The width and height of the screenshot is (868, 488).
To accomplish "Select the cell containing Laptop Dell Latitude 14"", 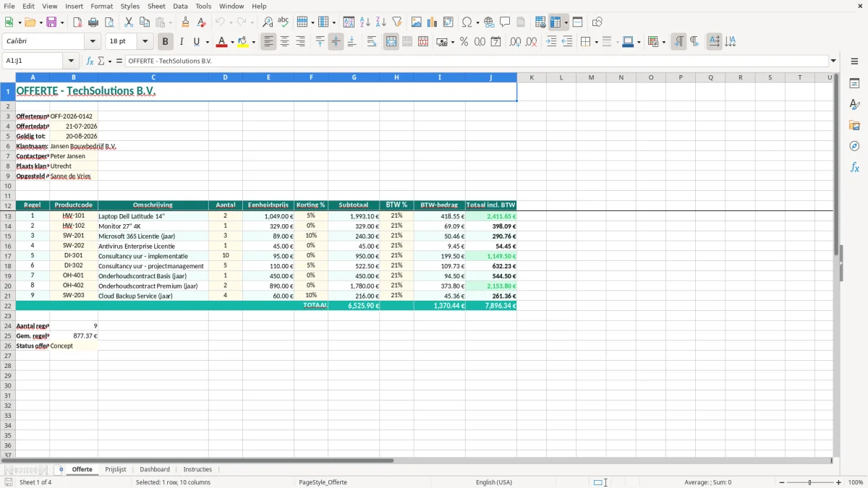I will click(153, 216).
